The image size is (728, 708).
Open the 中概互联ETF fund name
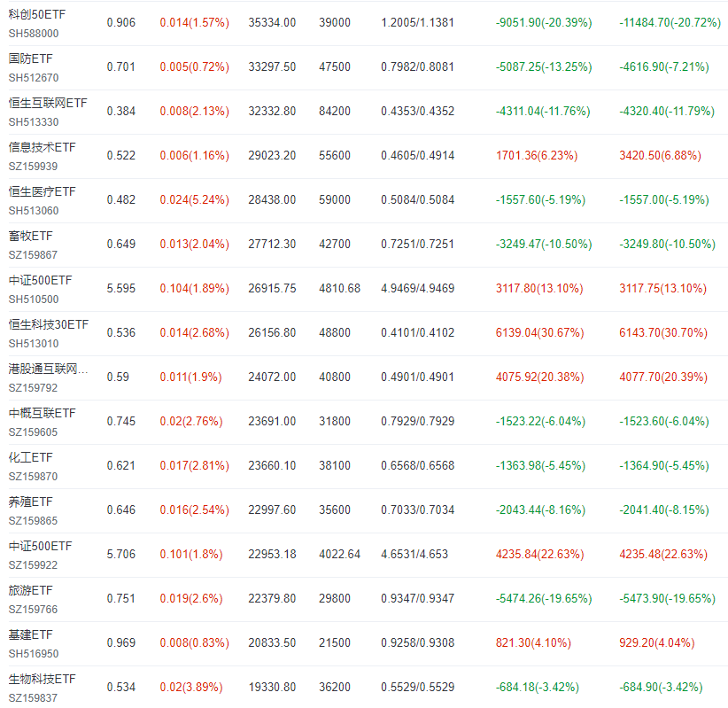coord(43,413)
